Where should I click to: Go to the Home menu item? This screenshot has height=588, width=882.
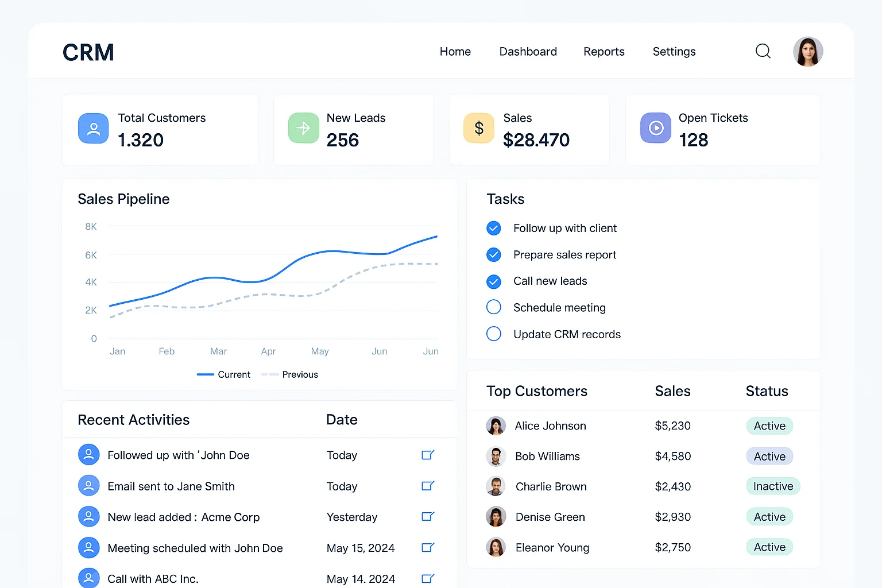[455, 52]
